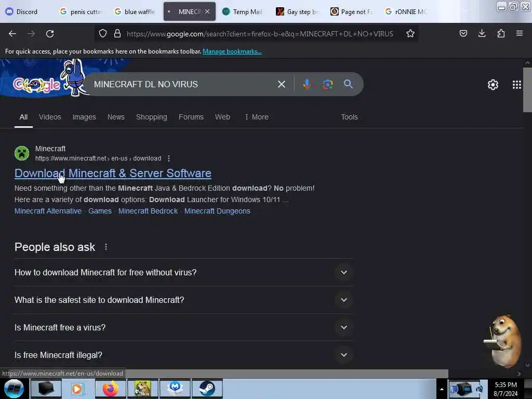Open the media player taskbar icon
This screenshot has height=399, width=532.
click(x=78, y=389)
